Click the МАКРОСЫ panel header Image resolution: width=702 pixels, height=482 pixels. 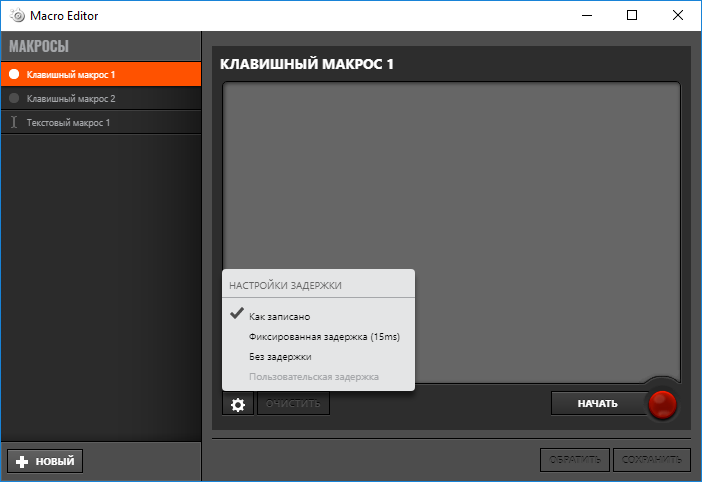click(39, 46)
